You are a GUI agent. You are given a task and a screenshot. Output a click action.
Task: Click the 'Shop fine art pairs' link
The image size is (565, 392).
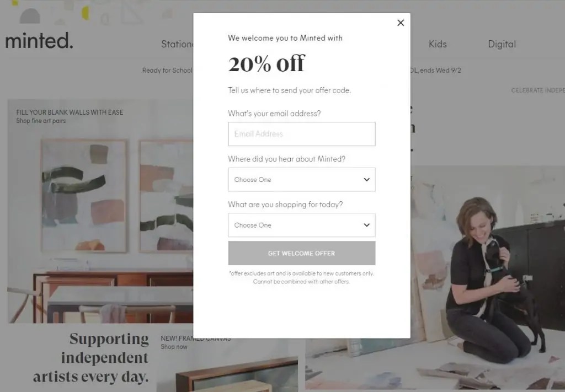41,121
